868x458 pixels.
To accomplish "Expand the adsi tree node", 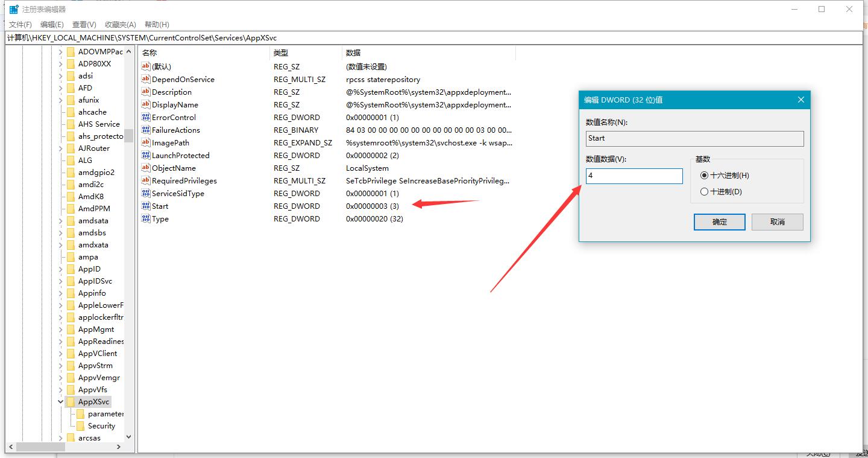I will click(61, 76).
